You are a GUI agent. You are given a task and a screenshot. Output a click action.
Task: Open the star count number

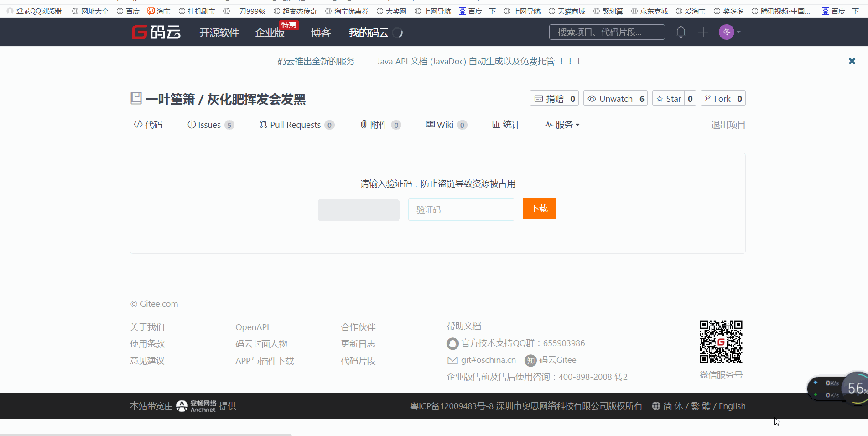coord(690,99)
